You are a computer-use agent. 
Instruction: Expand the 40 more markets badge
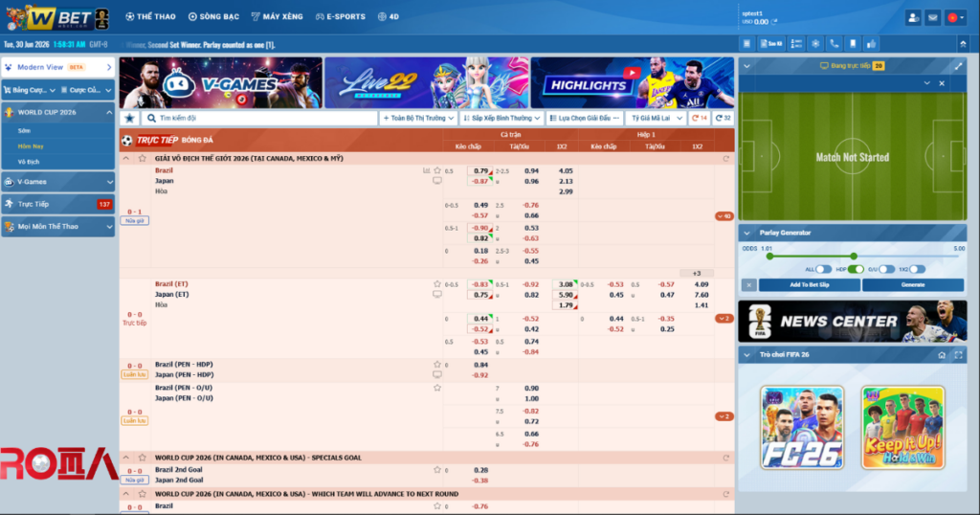coord(724,216)
